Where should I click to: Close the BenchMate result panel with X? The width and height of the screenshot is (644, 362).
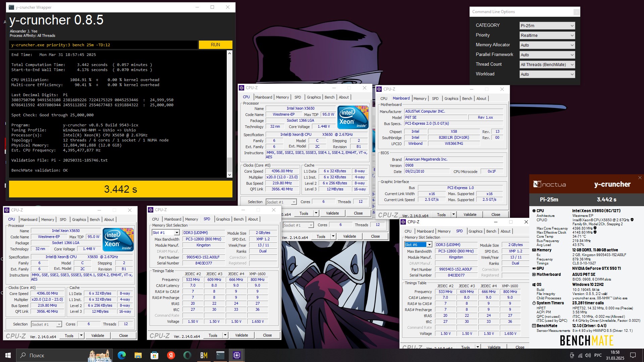(x=640, y=178)
